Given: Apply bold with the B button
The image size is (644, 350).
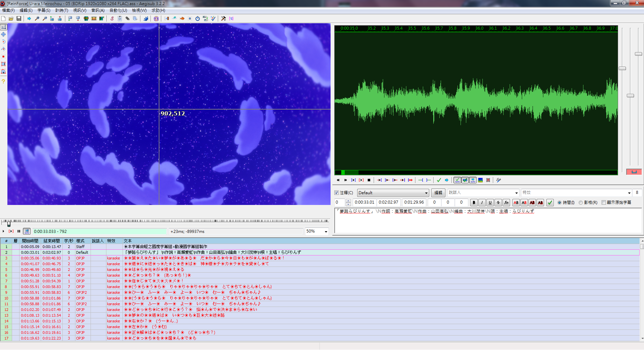Looking at the screenshot, I should pos(474,203).
